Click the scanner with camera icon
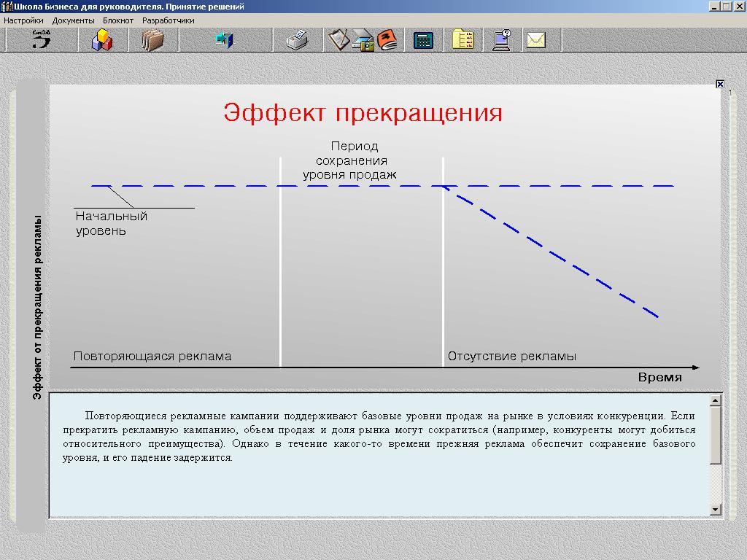The height and width of the screenshot is (560, 747). point(363,40)
